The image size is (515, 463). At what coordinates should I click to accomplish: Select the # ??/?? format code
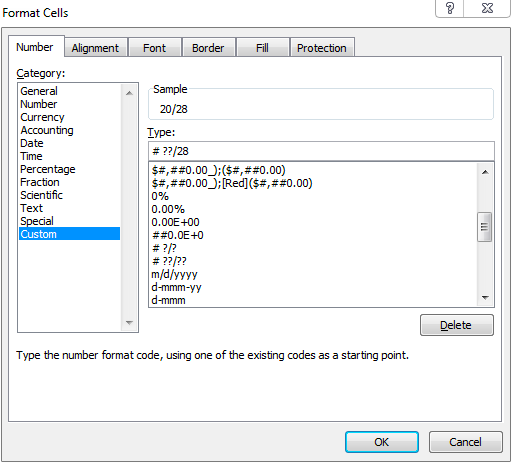(169, 261)
